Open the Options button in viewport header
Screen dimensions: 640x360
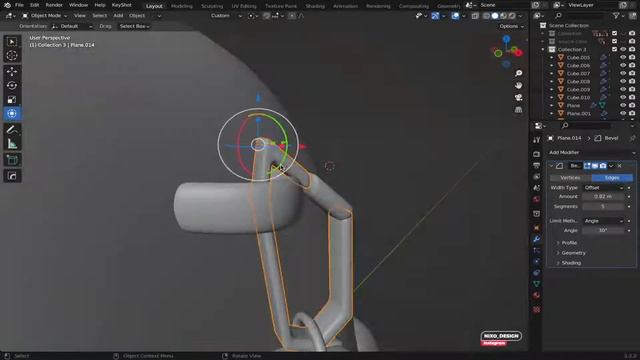(x=511, y=26)
